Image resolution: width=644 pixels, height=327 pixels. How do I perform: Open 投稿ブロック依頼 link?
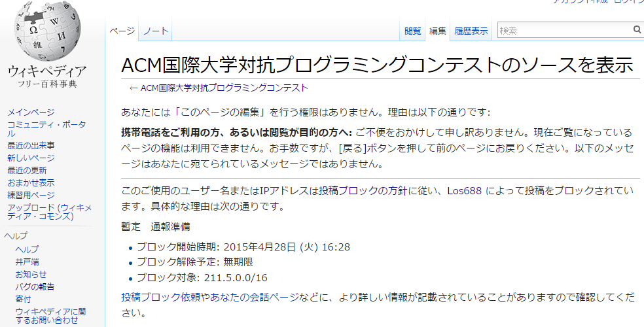pyautogui.click(x=160, y=297)
